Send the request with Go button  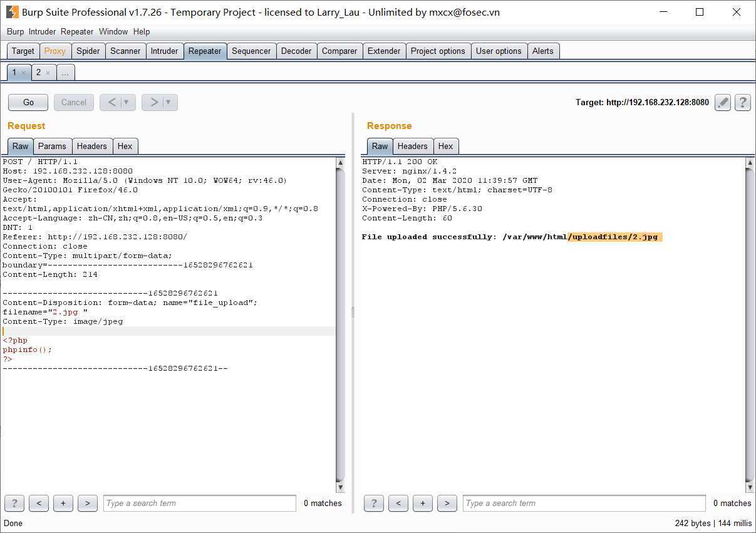point(28,102)
